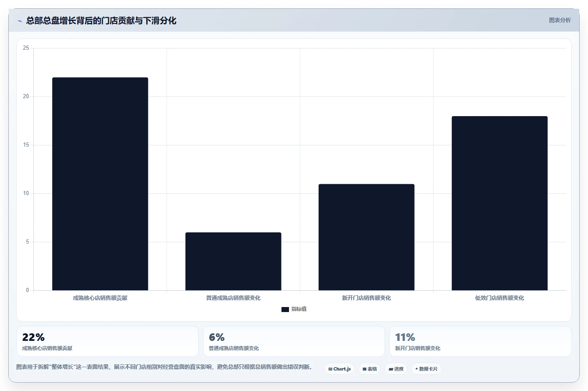The width and height of the screenshot is (588, 391).
Task: Open the 11% 新开门店 data card
Action: tap(480, 341)
